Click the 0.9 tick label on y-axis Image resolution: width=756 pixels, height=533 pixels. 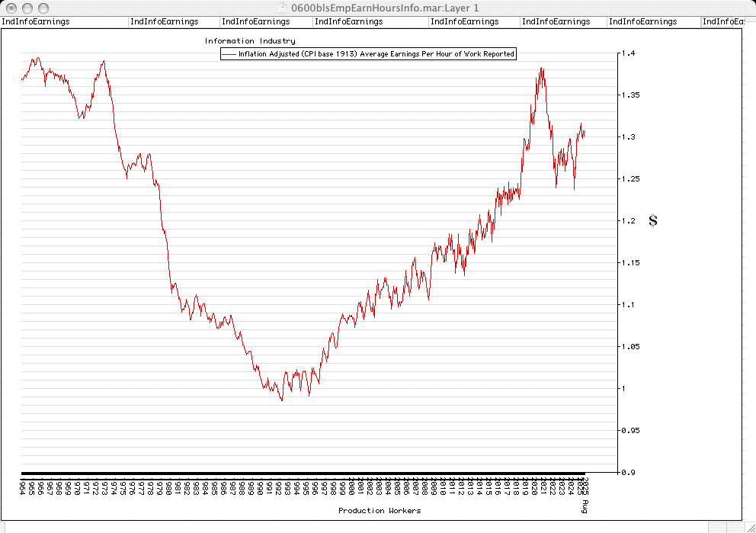pyautogui.click(x=629, y=473)
